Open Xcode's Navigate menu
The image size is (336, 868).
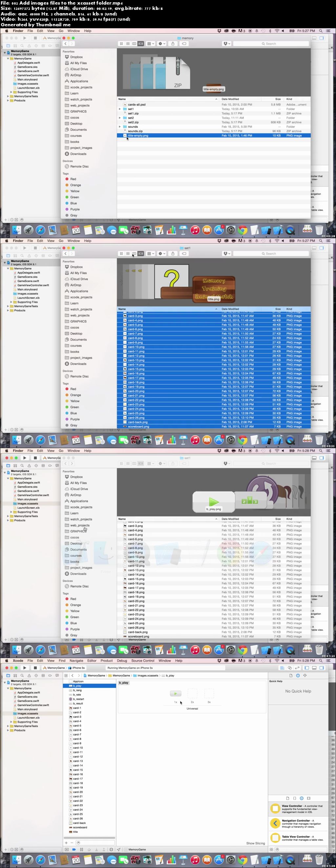(x=76, y=660)
